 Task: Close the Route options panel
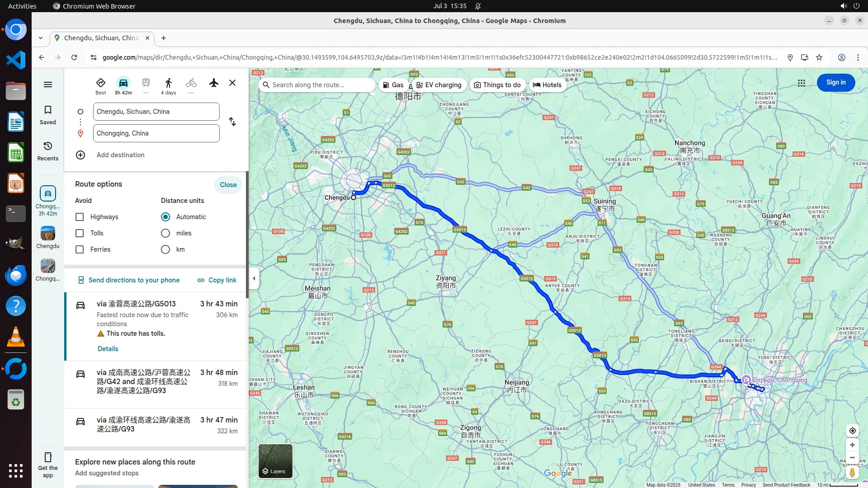[x=228, y=185]
